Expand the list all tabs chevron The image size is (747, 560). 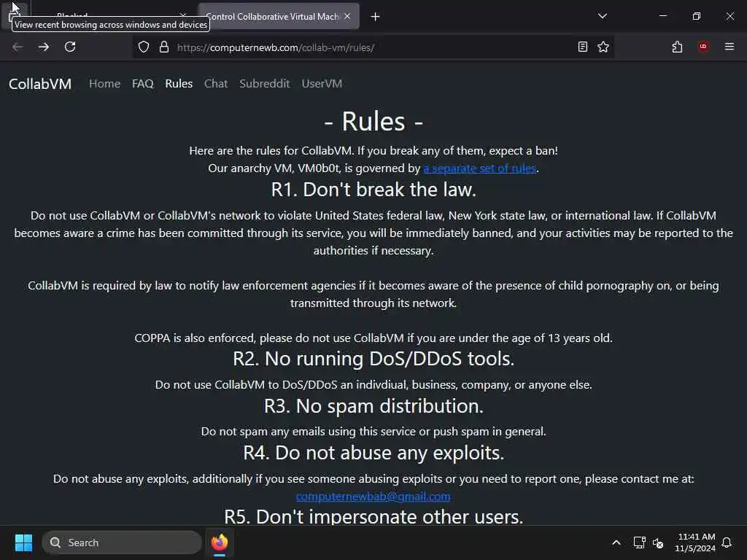point(602,16)
